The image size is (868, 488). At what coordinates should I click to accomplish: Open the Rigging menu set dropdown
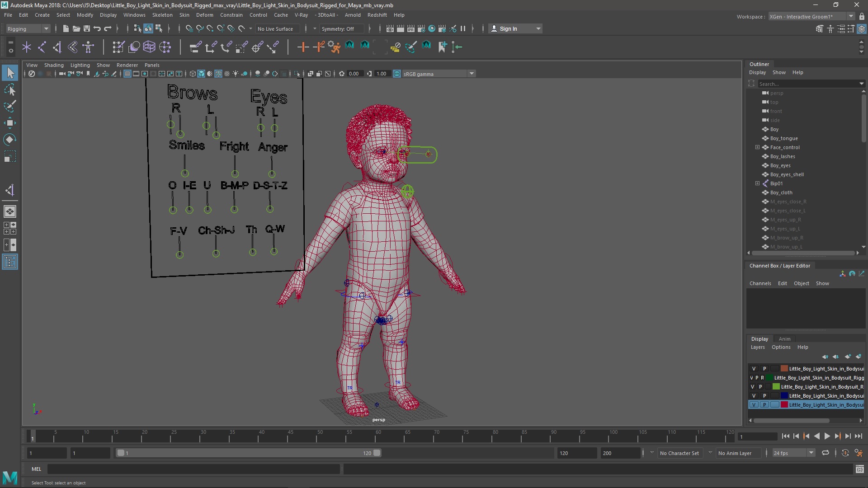click(x=28, y=28)
